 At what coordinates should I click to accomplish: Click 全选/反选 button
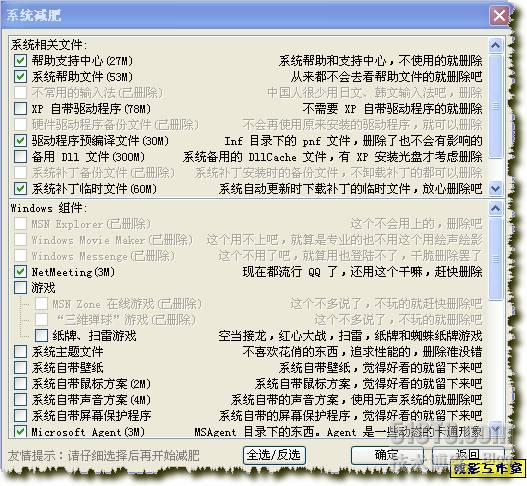click(274, 455)
